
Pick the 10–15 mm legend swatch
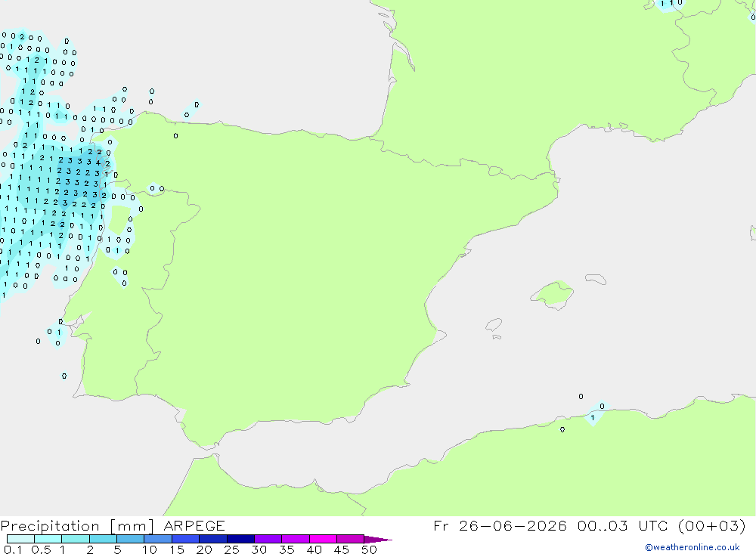(x=158, y=539)
